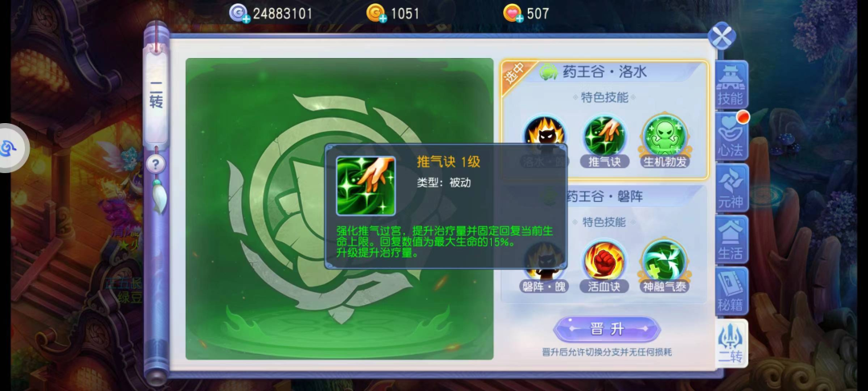Image resolution: width=868 pixels, height=391 pixels.
Task: Click the 晋升 promote button
Action: point(607,330)
